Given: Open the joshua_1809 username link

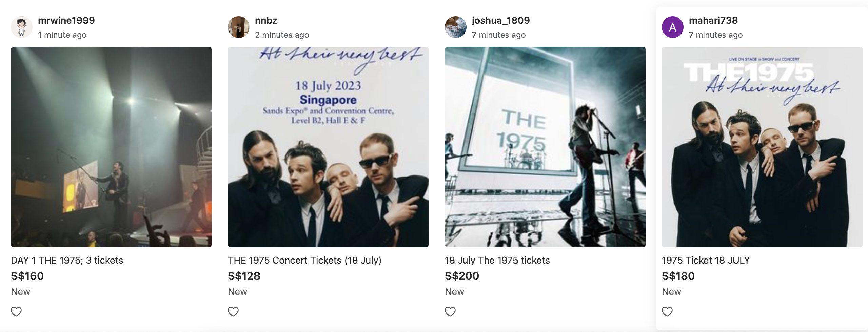Looking at the screenshot, I should click(x=501, y=20).
